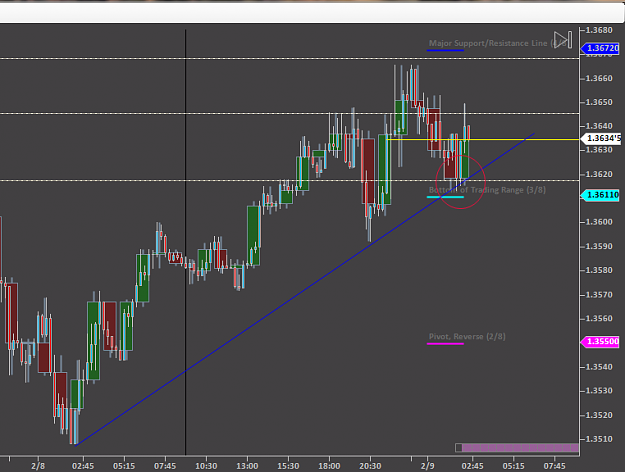Viewport: 625px width, 472px height.
Task: Click the 2/9 date label on time axis
Action: click(427, 466)
